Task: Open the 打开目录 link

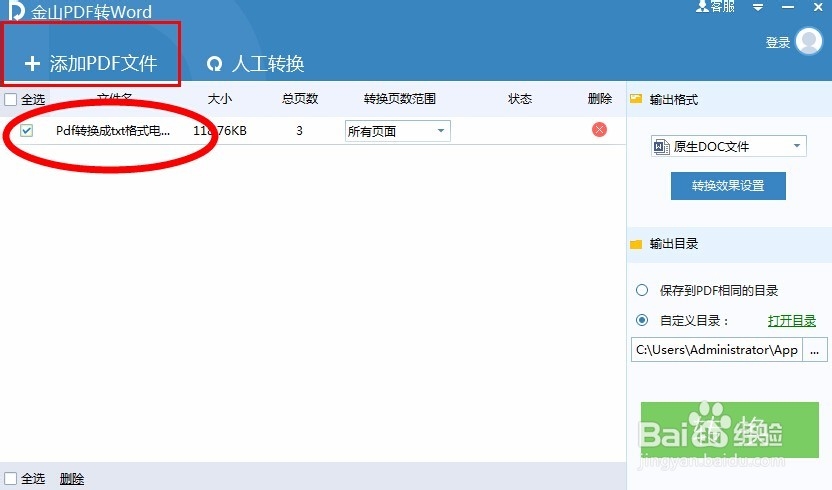Action: click(792, 321)
